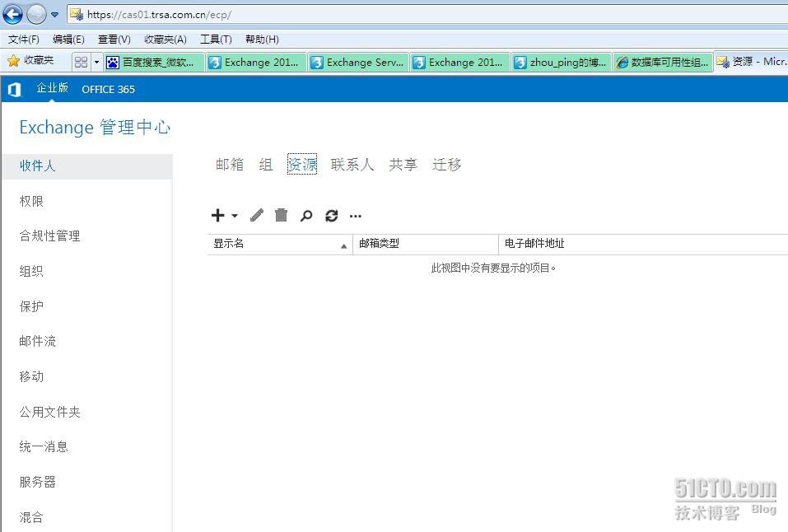The image size is (788, 532).
Task: Sort by the 电子邮件地址 column header
Action: point(643,244)
